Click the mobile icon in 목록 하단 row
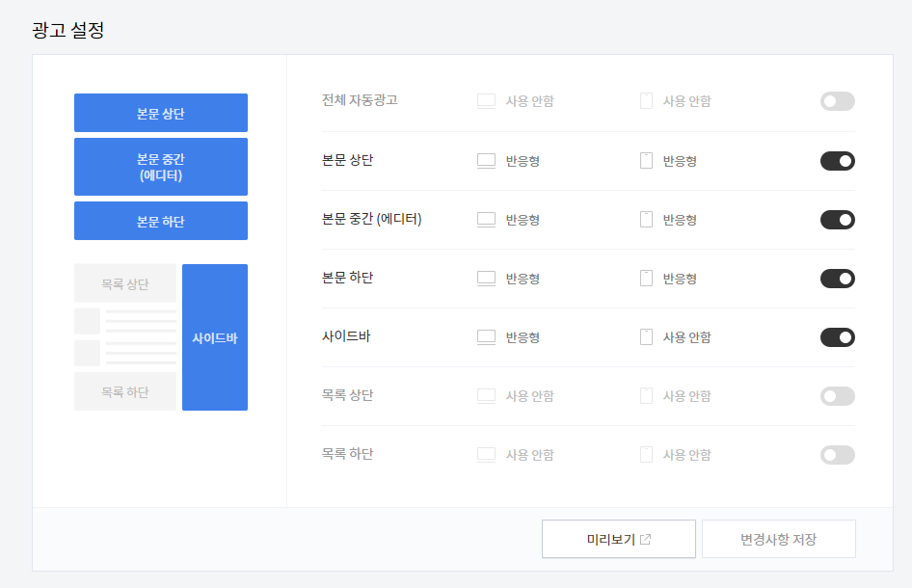Screen dimensions: 912x588 (646, 454)
